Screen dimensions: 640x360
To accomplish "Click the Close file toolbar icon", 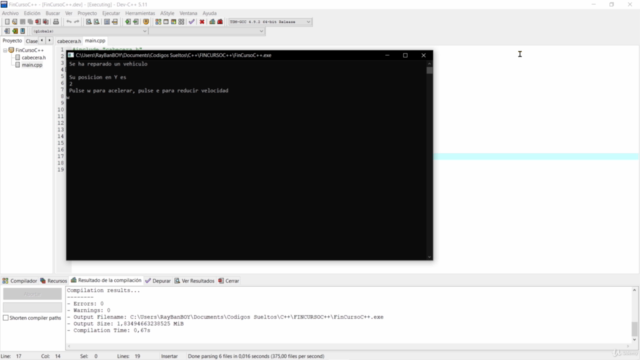I will point(38,22).
